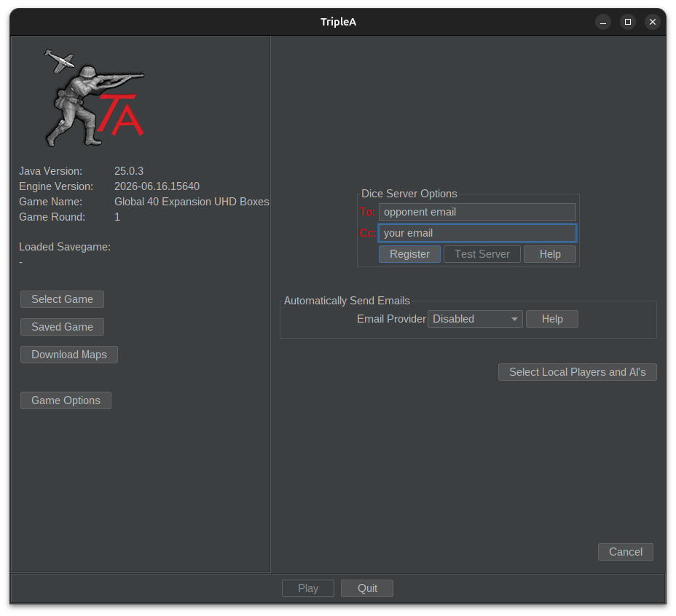Screen dimensions: 676x616
Task: Expand the Email Provider dropdown
Action: pos(475,319)
